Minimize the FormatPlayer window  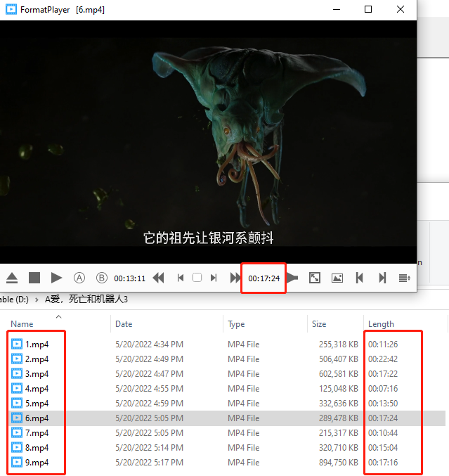(337, 9)
